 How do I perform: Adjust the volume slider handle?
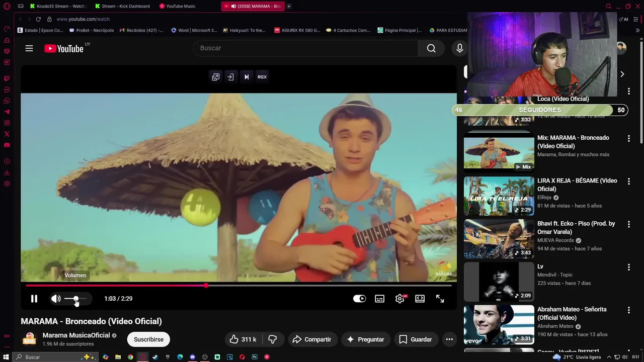(76, 299)
